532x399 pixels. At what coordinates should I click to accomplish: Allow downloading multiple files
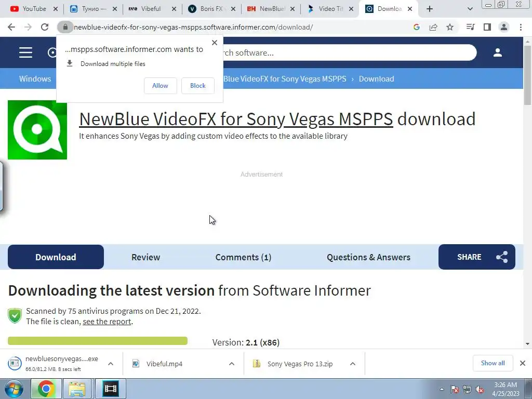[160, 86]
